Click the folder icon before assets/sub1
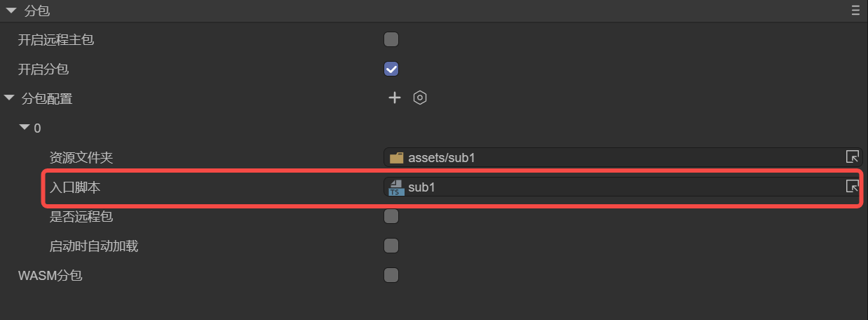Screen dimensions: 868x320 397,157
